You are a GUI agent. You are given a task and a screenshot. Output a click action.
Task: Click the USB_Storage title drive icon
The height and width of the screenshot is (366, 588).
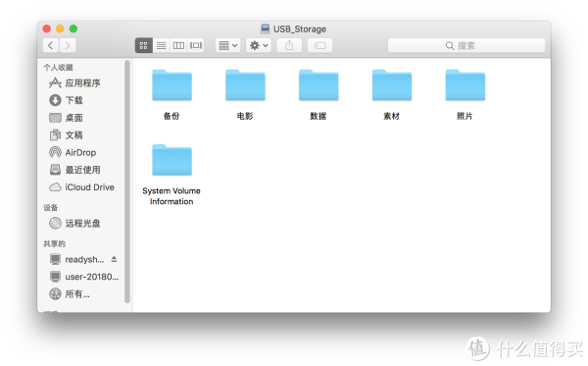point(266,28)
